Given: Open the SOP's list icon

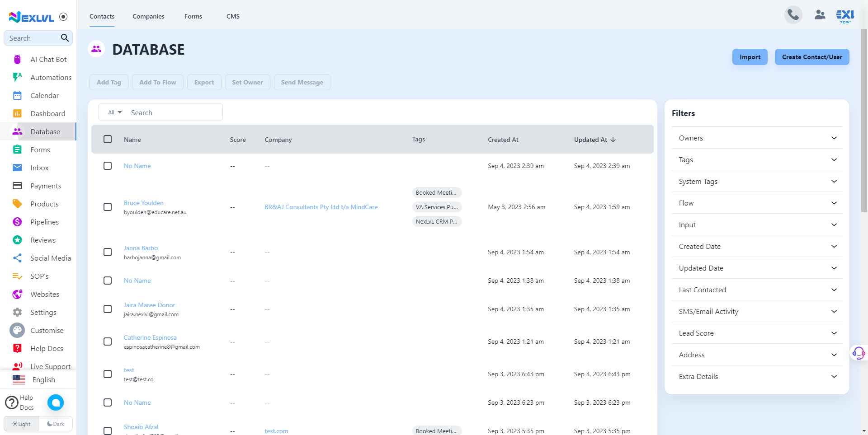Looking at the screenshot, I should (17, 276).
